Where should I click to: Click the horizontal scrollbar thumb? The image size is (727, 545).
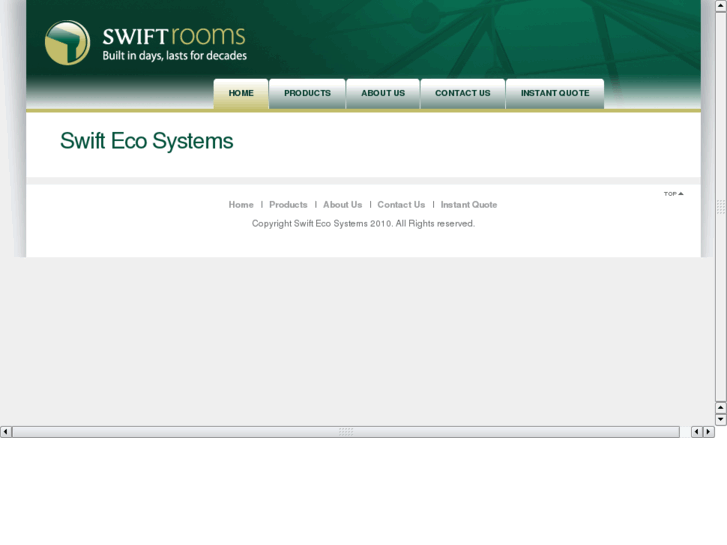(346, 432)
